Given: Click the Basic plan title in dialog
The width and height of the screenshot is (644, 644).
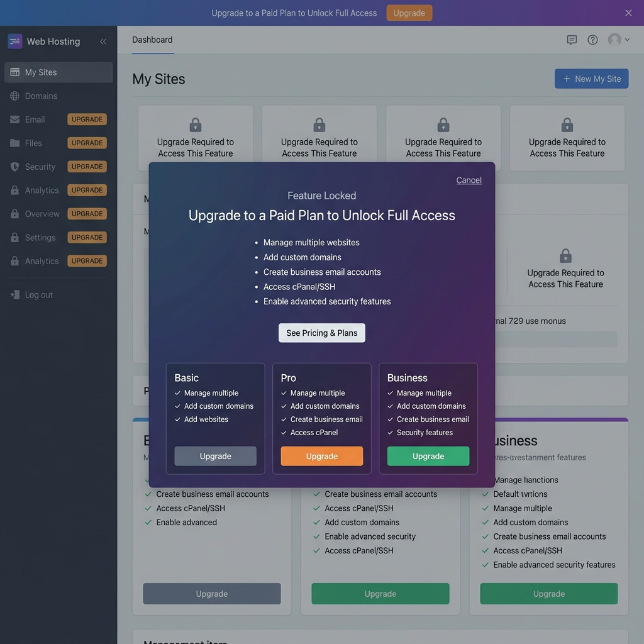Looking at the screenshot, I should click(x=186, y=378).
